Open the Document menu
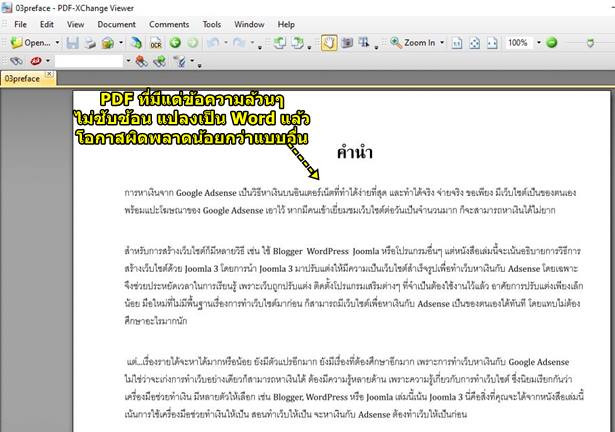 click(x=116, y=24)
